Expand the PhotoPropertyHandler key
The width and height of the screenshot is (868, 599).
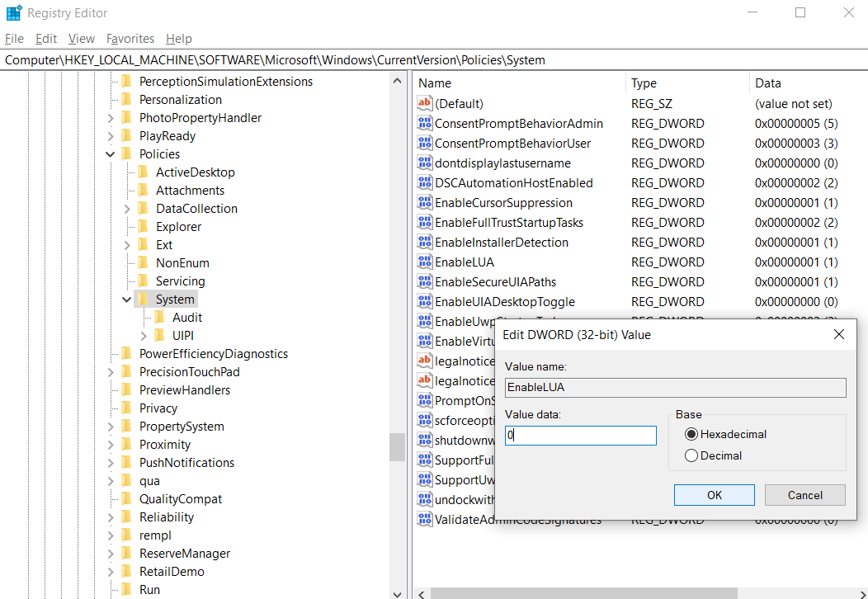tap(111, 118)
